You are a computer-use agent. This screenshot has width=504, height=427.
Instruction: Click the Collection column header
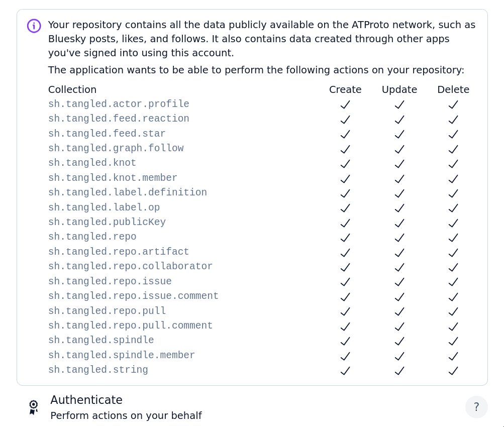pyautogui.click(x=72, y=89)
